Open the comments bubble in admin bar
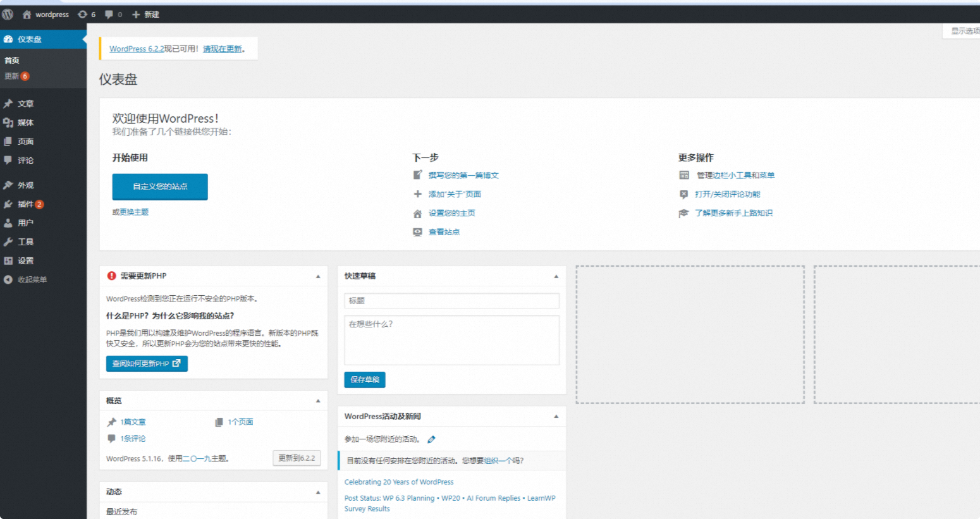This screenshot has height=519, width=980. [x=113, y=14]
